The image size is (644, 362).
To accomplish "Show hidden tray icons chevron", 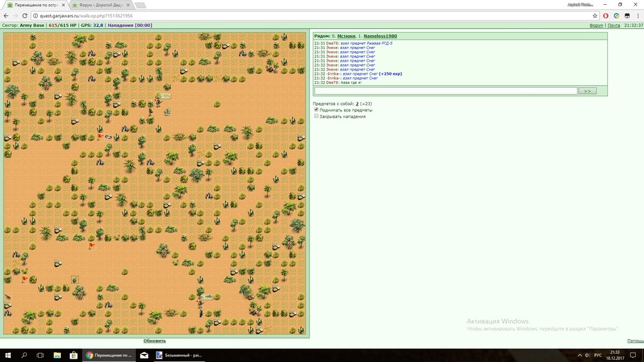I will [x=580, y=355].
